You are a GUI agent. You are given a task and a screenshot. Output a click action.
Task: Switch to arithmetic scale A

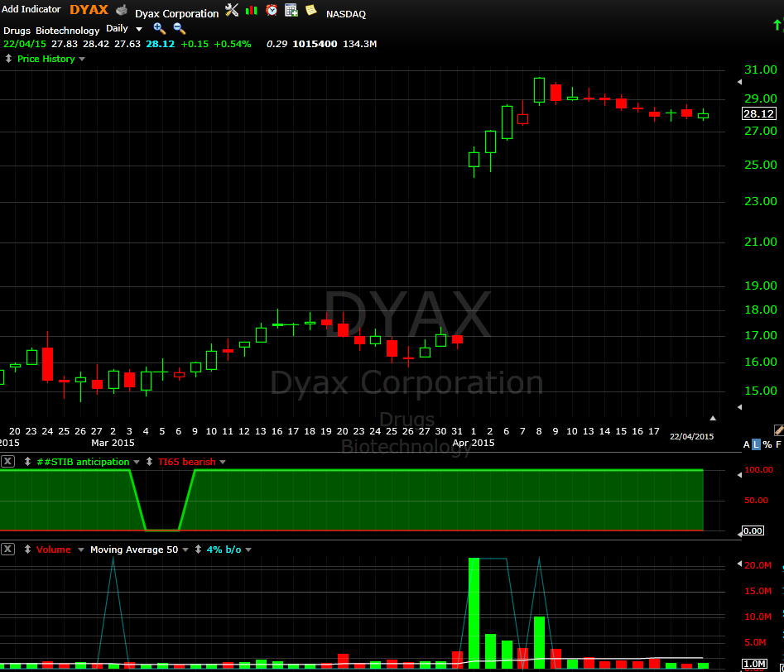click(x=747, y=444)
